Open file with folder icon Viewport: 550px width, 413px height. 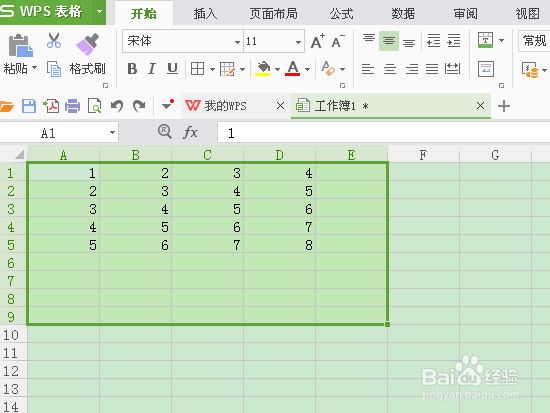pos(6,106)
